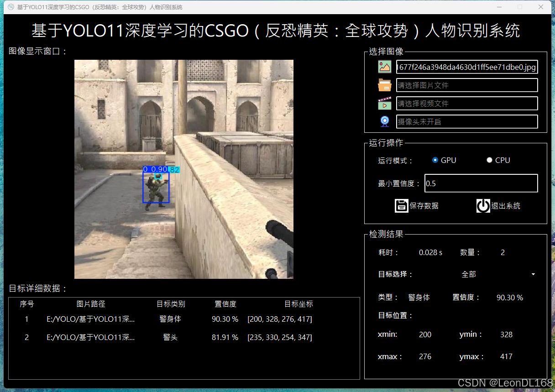Select CPU run mode
555x392 pixels.
click(x=498, y=160)
